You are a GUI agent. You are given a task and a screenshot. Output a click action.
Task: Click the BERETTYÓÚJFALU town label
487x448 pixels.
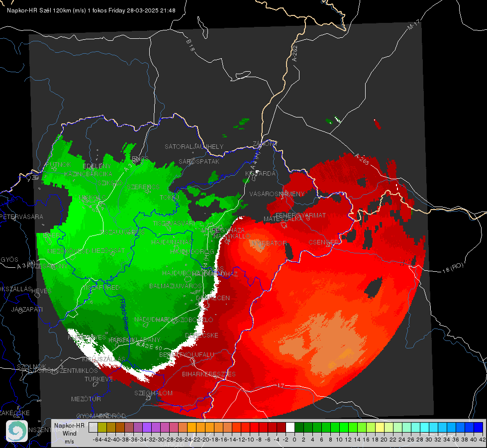(187, 355)
